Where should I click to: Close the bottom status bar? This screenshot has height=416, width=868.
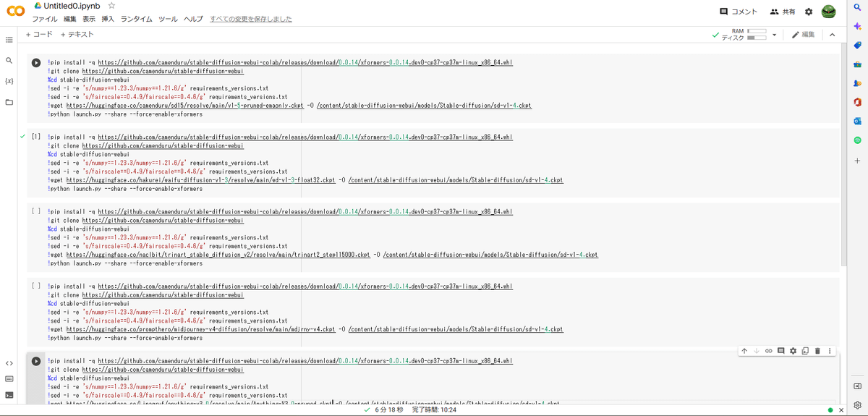click(x=841, y=410)
